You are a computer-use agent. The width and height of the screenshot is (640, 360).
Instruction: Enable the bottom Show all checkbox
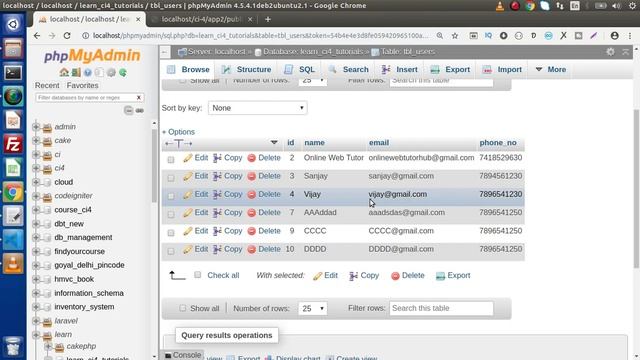coord(182,308)
